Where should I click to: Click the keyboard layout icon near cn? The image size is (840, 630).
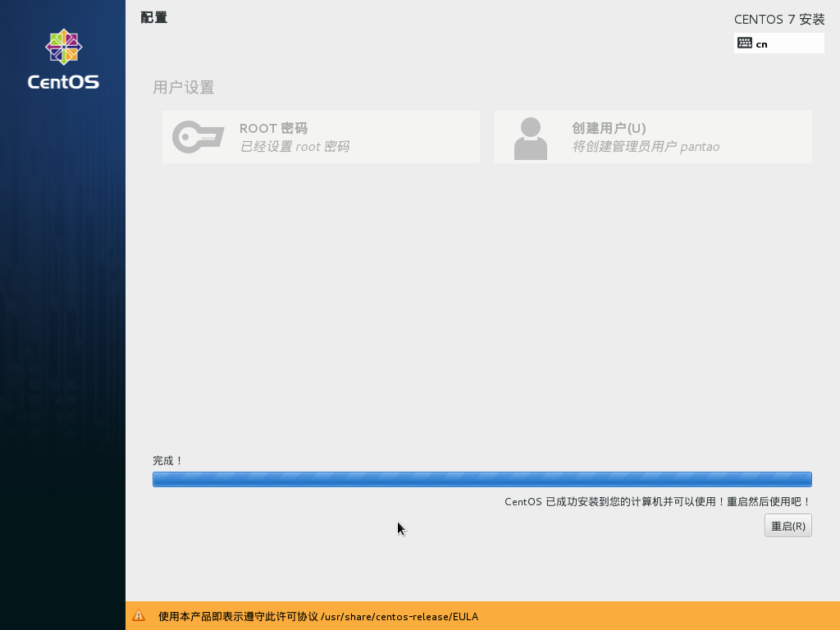coord(746,43)
